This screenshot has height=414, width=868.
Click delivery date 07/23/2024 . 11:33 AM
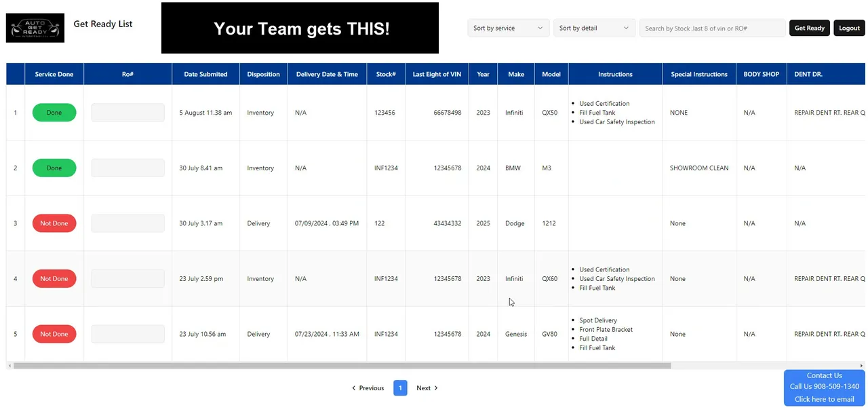327,334
